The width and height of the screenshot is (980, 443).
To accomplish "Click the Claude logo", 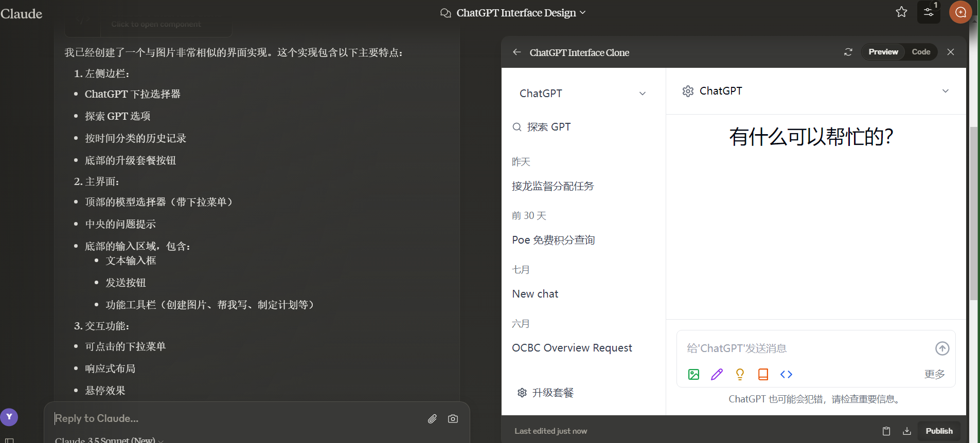I will pos(21,13).
